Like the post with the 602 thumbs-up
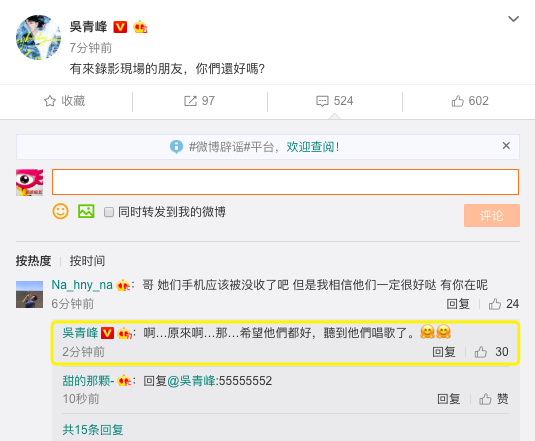The height and width of the screenshot is (441, 535). pyautogui.click(x=470, y=101)
